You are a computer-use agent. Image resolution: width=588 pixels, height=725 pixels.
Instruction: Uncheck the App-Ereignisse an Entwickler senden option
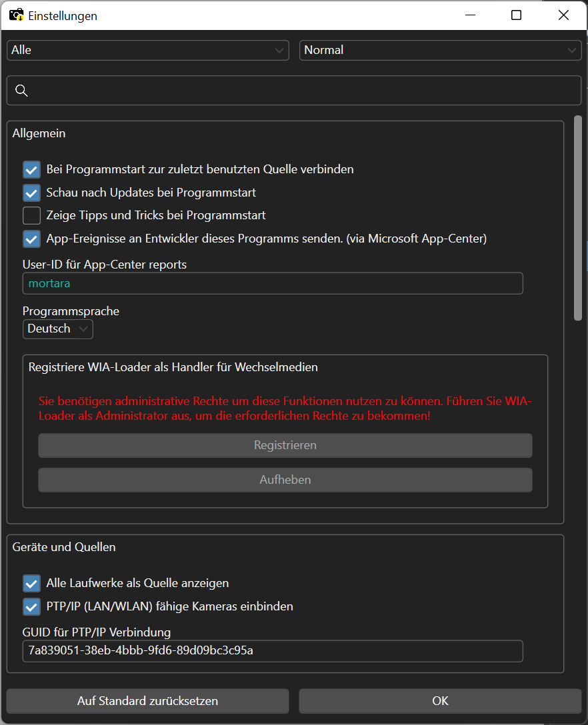[x=31, y=237]
